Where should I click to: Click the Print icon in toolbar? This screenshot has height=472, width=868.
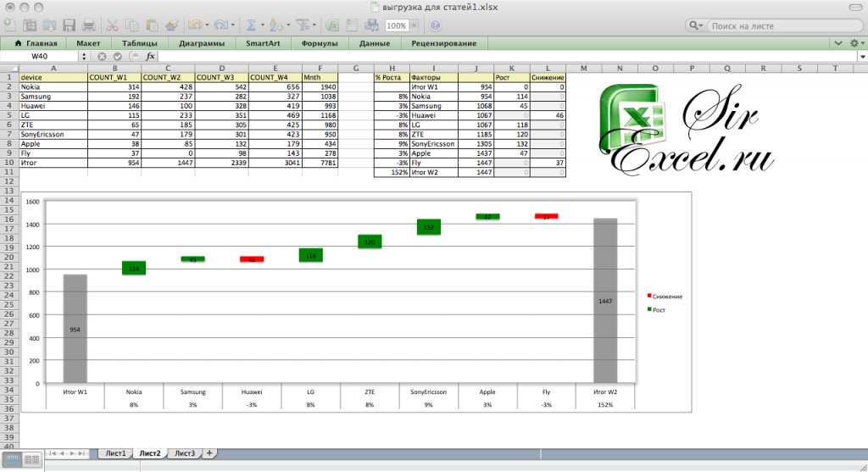[88, 25]
